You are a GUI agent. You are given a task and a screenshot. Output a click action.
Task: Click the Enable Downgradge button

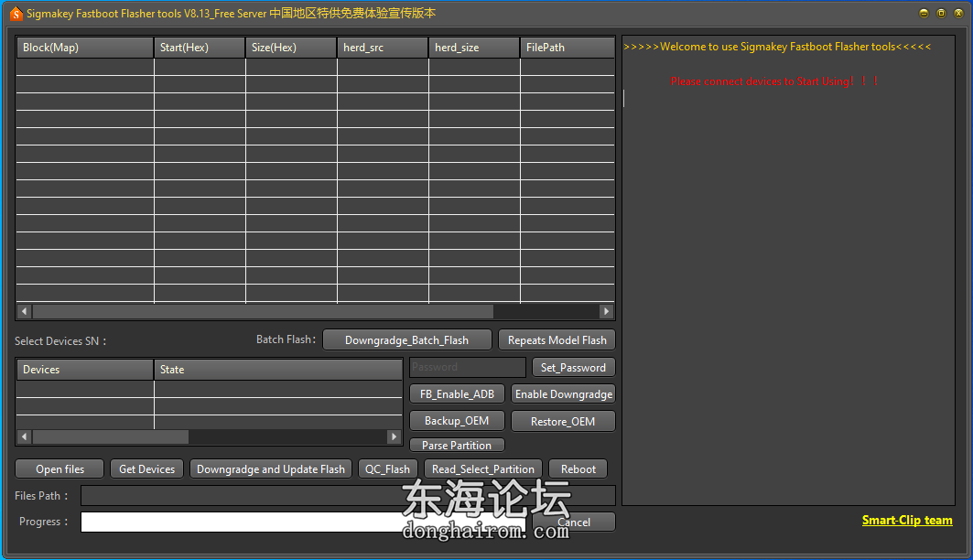click(x=564, y=393)
